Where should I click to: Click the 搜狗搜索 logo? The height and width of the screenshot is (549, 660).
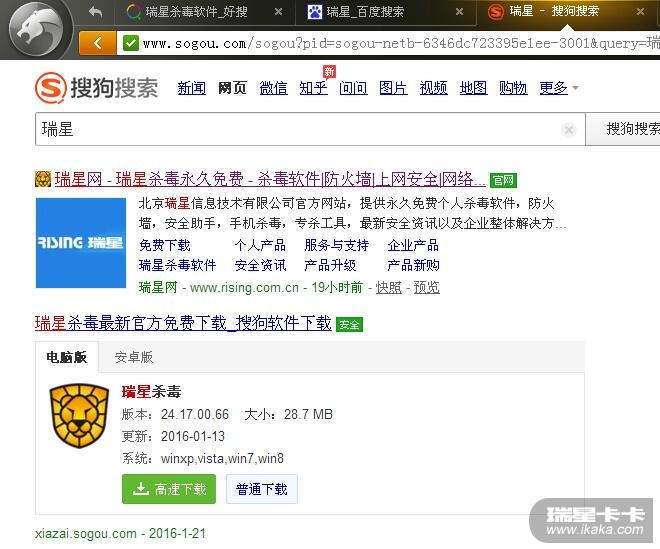pos(97,88)
